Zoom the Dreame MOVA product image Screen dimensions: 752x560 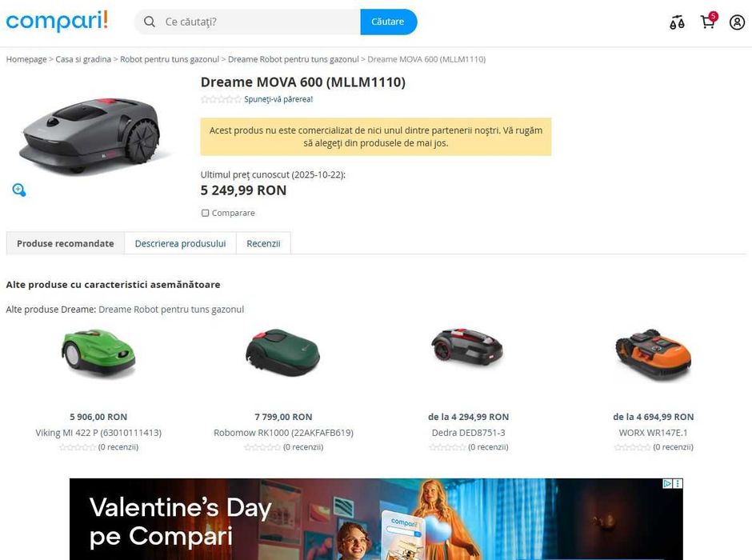(19, 190)
